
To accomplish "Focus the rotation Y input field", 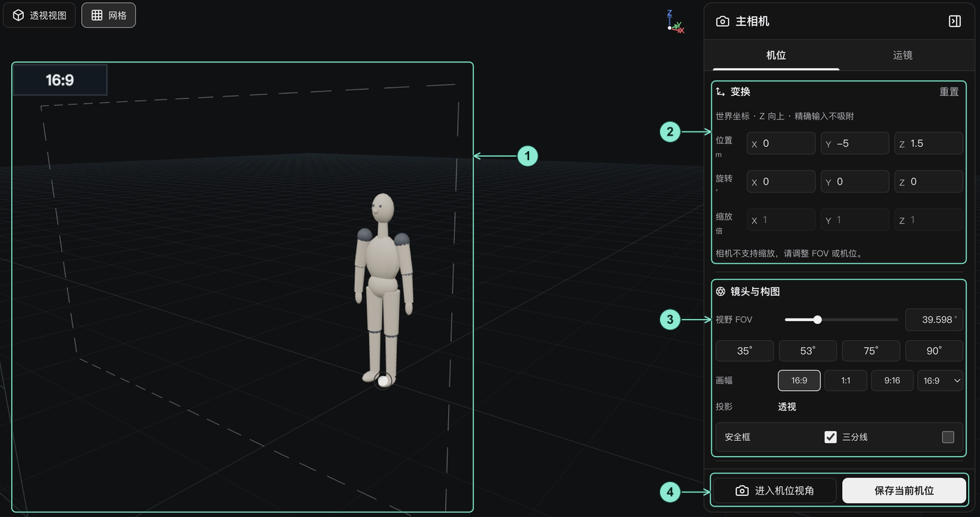I will [x=855, y=181].
